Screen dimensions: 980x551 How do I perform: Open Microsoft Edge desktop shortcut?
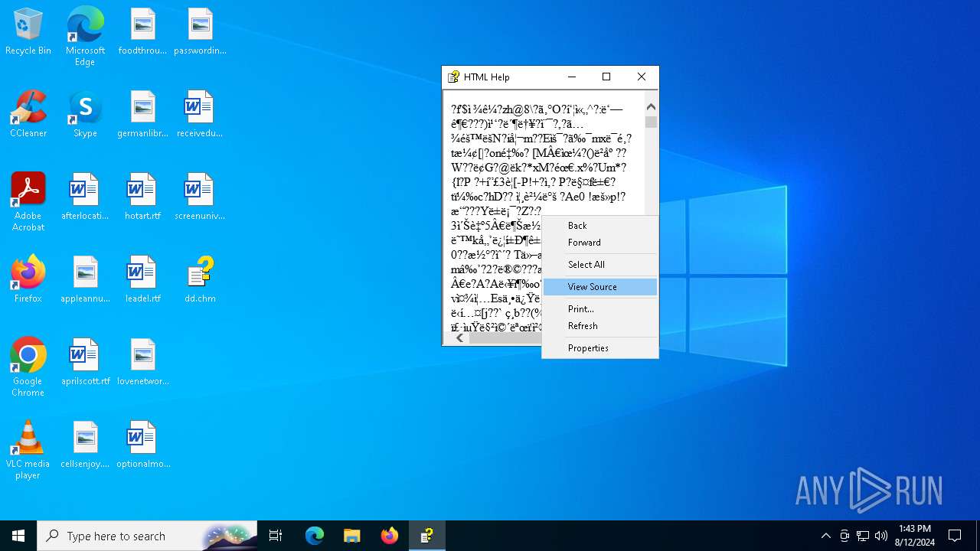click(85, 37)
